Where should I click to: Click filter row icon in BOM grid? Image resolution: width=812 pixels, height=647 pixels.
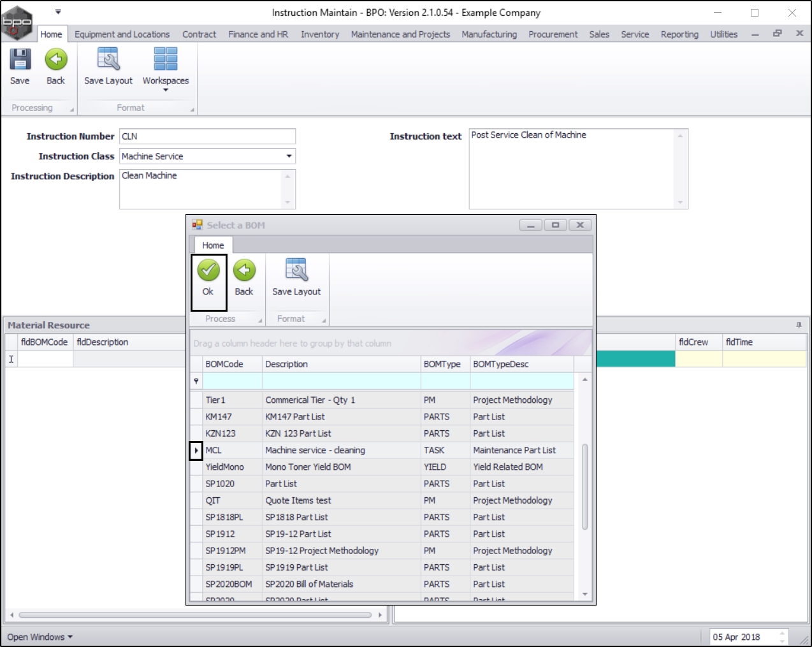196,381
